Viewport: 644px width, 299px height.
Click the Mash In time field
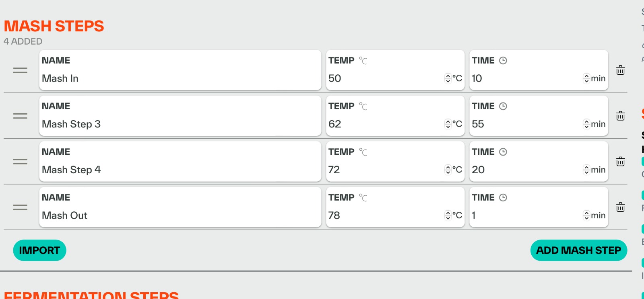point(525,78)
